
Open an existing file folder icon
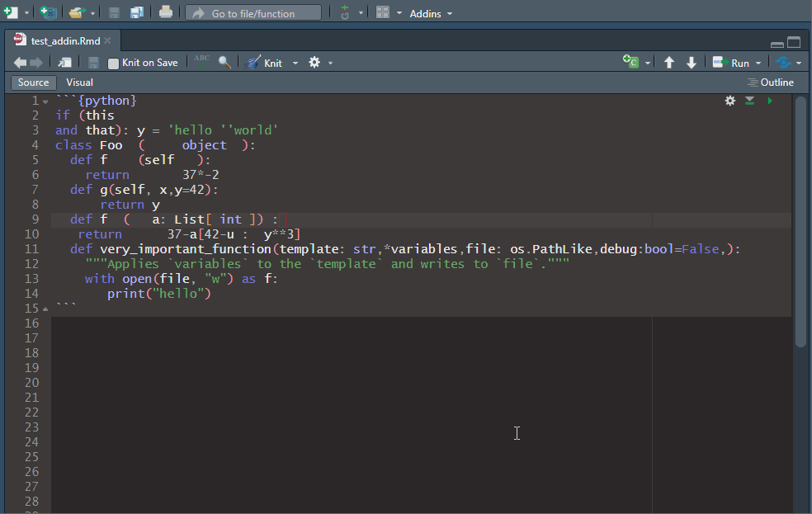[x=76, y=12]
